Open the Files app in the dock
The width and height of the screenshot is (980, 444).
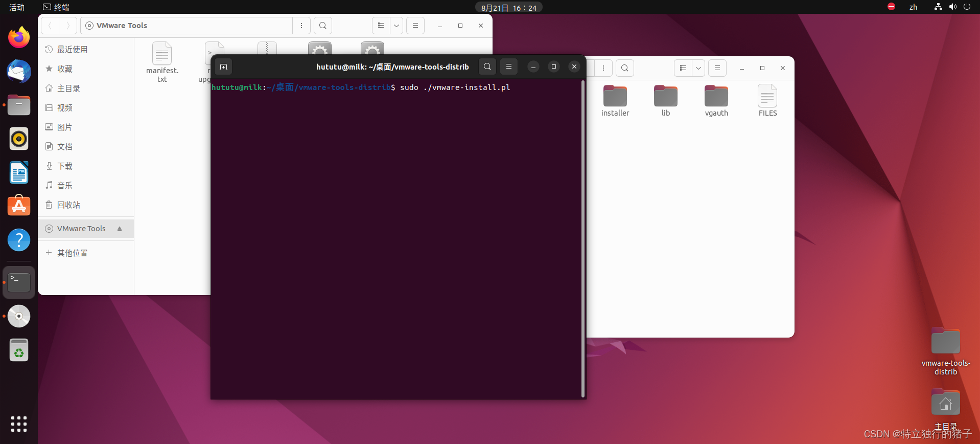pyautogui.click(x=19, y=105)
